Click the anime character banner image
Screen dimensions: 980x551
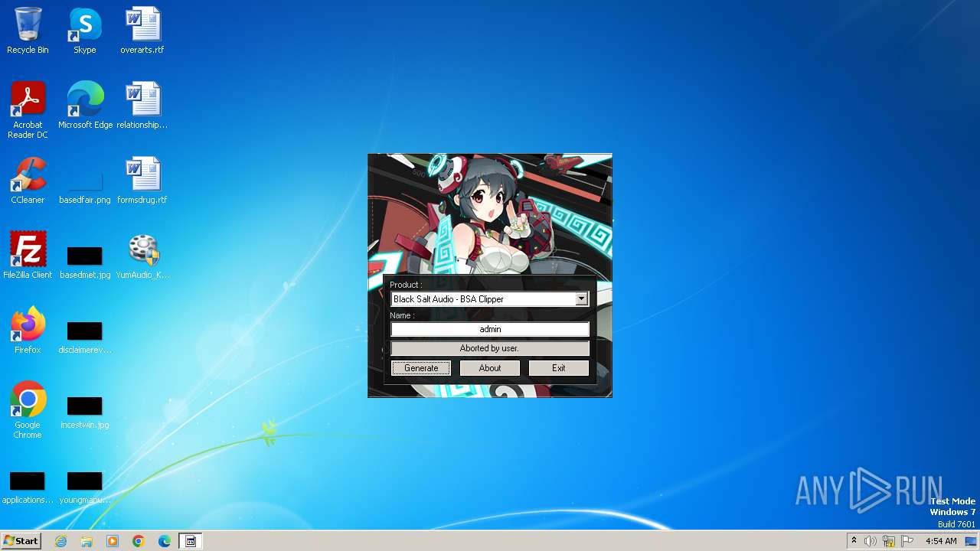pyautogui.click(x=490, y=214)
